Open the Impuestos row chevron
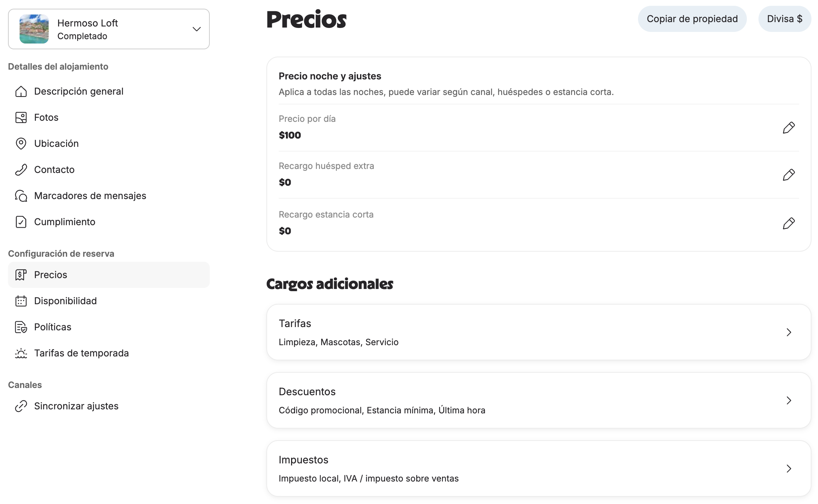This screenshot has height=504, width=818. tap(789, 468)
